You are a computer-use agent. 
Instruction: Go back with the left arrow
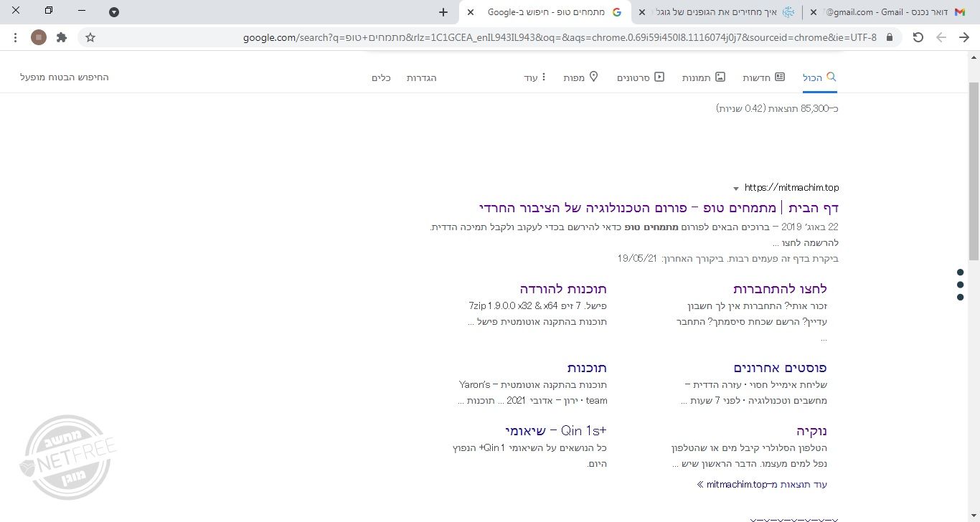941,37
